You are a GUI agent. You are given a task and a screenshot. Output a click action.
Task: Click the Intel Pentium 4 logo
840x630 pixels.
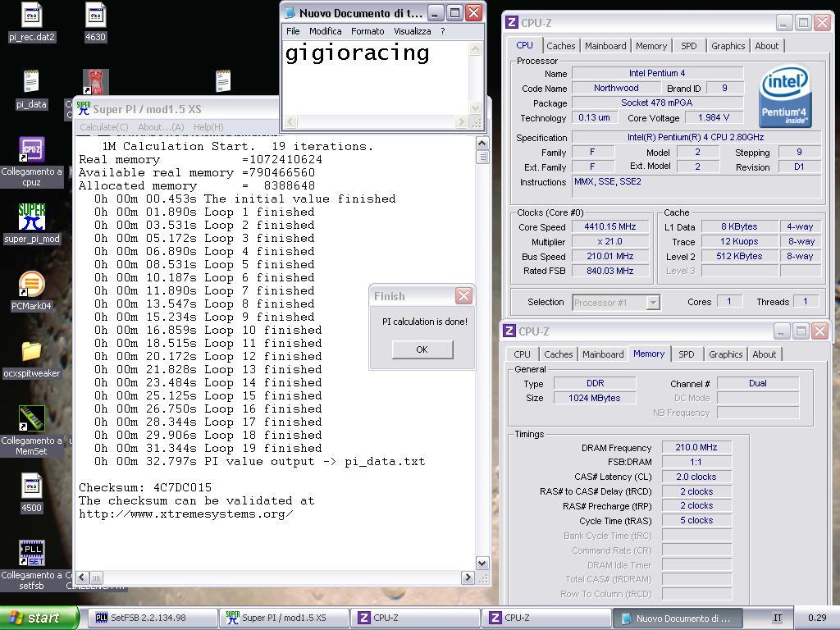tap(784, 98)
